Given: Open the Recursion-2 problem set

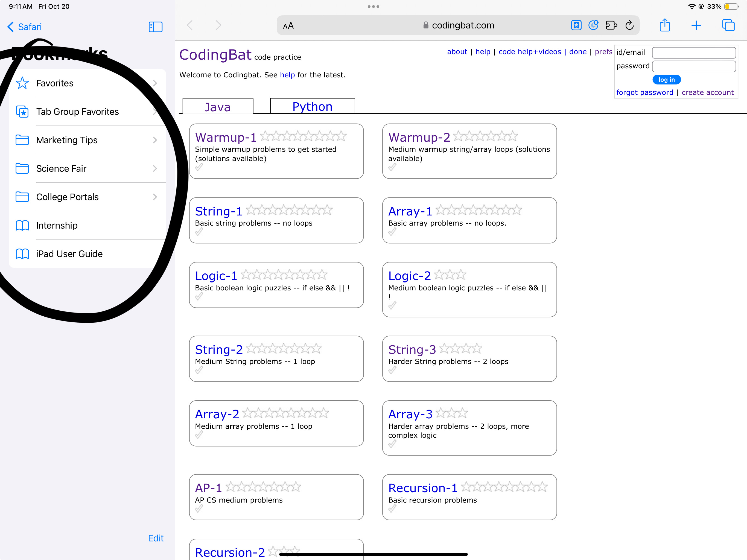Looking at the screenshot, I should [x=230, y=553].
